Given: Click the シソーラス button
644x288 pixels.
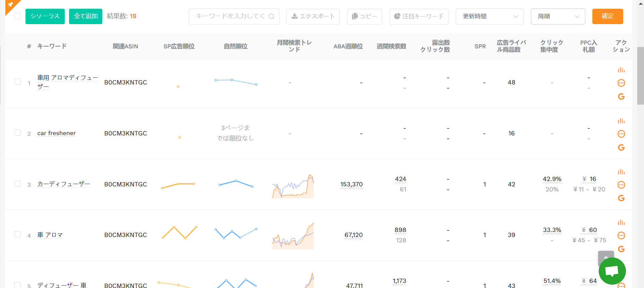Looking at the screenshot, I should pos(45,16).
